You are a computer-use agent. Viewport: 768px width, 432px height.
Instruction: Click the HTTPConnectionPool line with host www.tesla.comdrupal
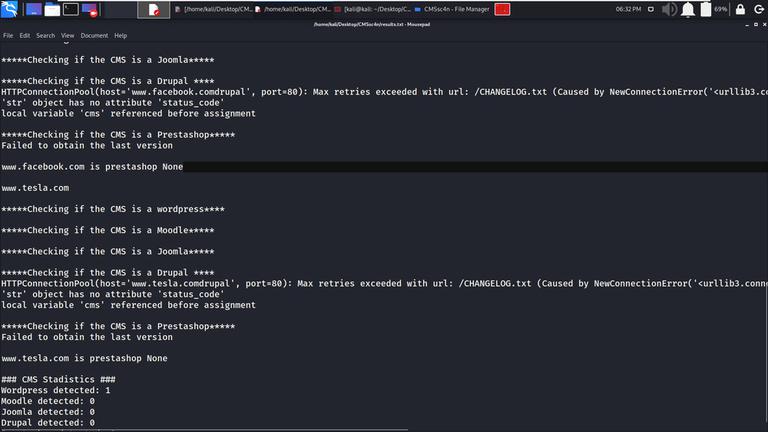[384, 284]
